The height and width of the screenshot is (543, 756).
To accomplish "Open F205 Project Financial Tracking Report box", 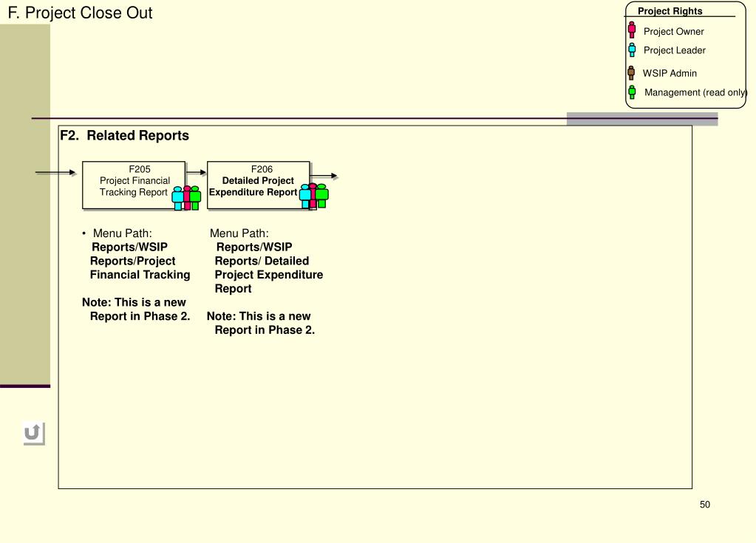I will pyautogui.click(x=134, y=185).
